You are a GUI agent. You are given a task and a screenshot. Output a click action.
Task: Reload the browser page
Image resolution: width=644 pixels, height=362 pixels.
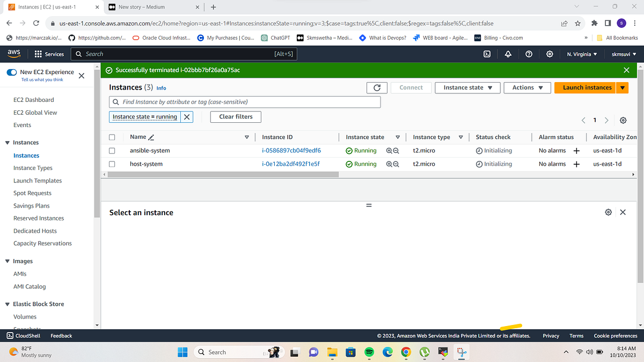[x=36, y=23]
